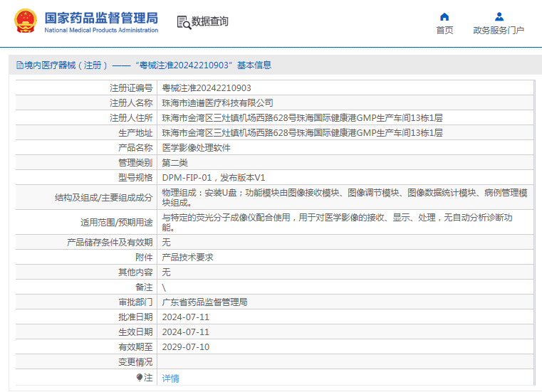The height and width of the screenshot is (392, 542).
Task: Click National Medical Products Administration subtitle
Action: 101,30
